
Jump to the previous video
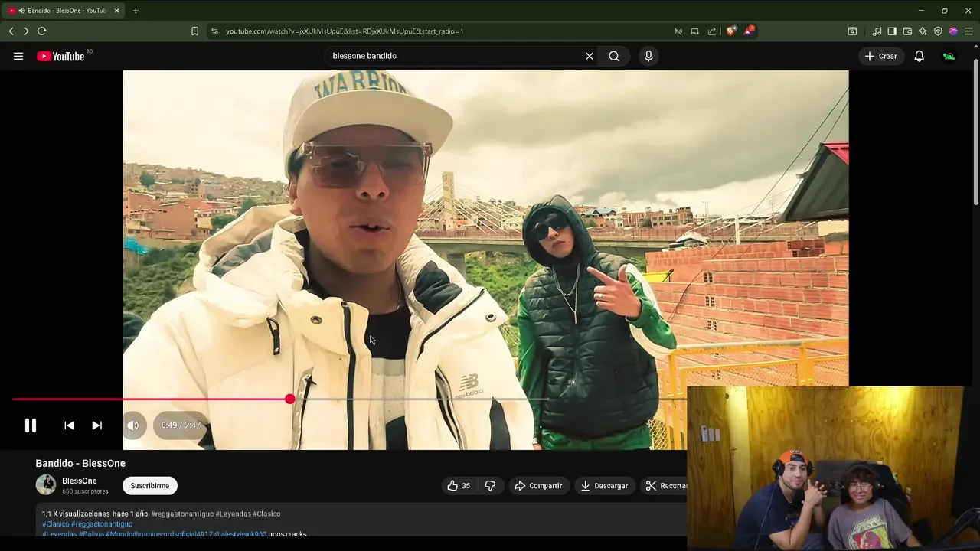[x=69, y=425]
